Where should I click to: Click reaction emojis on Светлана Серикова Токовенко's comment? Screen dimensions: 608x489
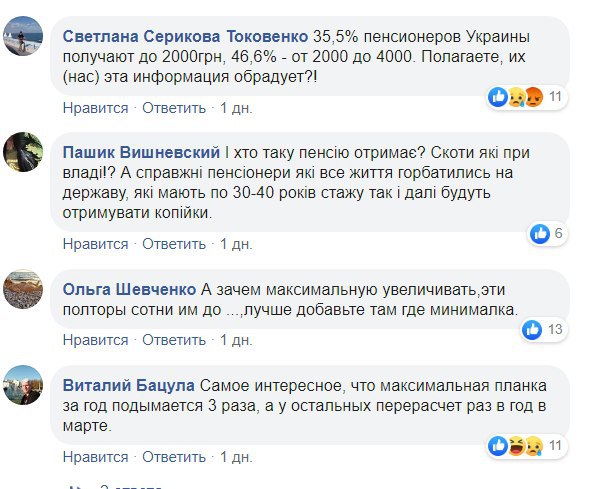tap(515, 97)
